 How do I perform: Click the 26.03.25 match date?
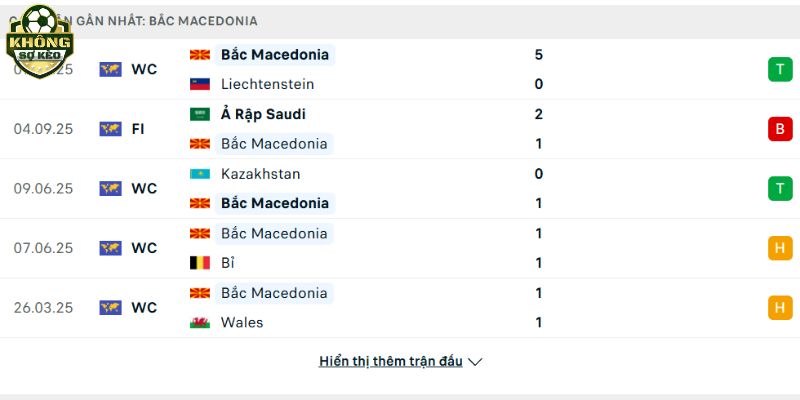point(43,308)
